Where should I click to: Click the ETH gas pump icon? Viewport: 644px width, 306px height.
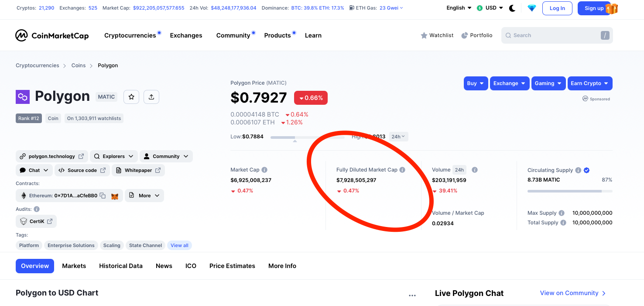click(352, 8)
